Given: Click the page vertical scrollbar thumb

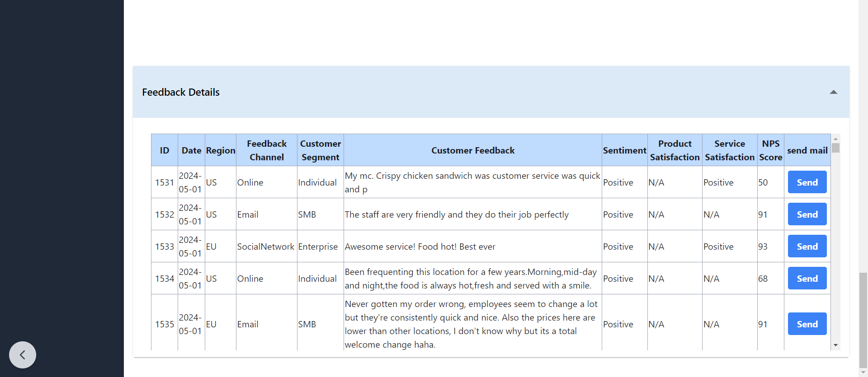Looking at the screenshot, I should (x=863, y=320).
